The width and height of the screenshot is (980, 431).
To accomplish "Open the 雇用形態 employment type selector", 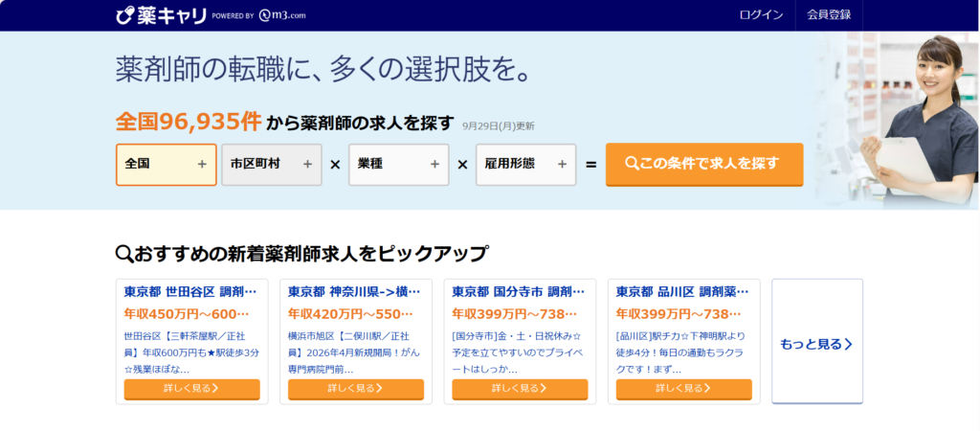I will tap(525, 165).
